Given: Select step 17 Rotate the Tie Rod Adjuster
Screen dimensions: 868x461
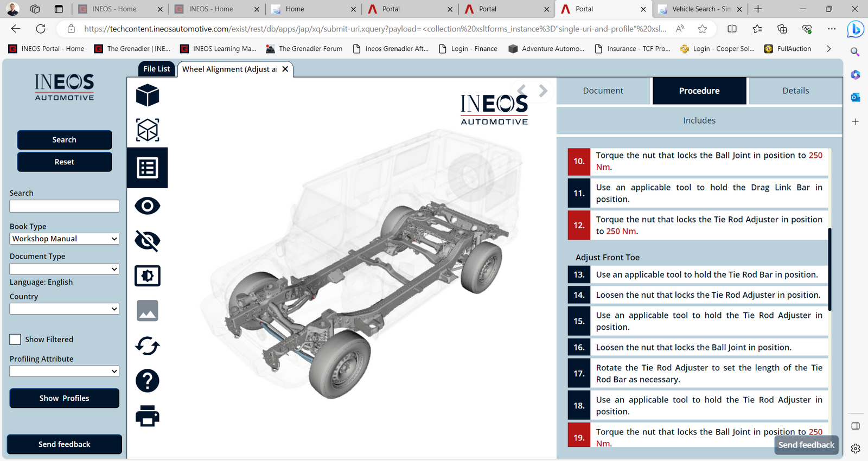Looking at the screenshot, I should [x=698, y=374].
